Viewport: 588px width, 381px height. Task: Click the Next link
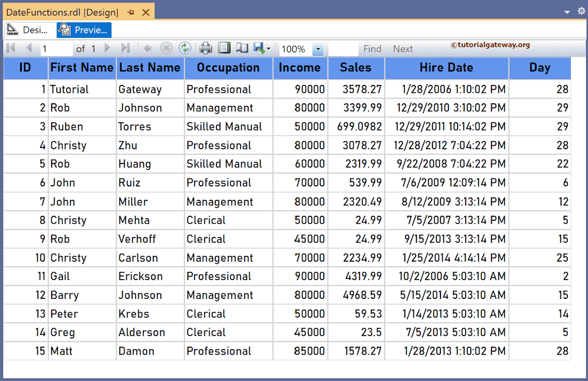click(403, 49)
